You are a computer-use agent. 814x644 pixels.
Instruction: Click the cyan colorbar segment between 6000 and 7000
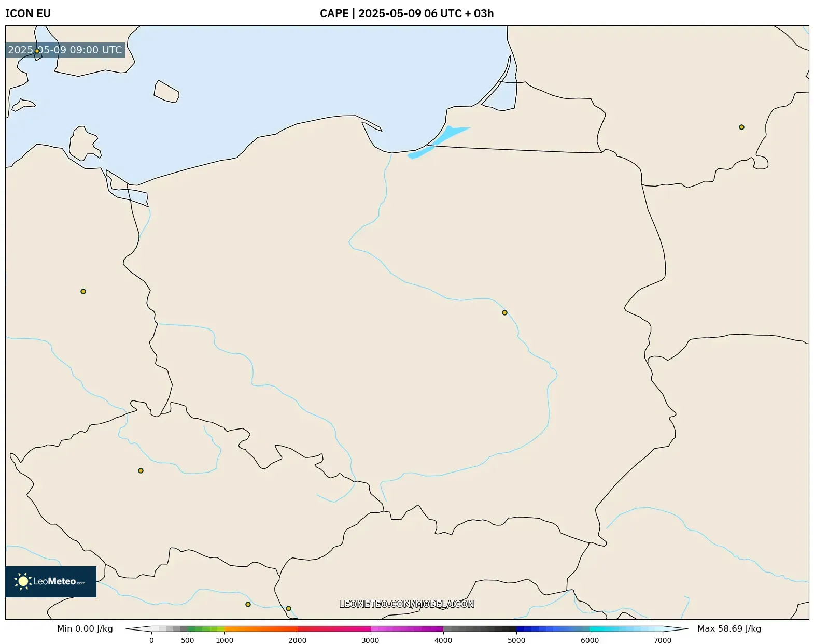(626, 629)
